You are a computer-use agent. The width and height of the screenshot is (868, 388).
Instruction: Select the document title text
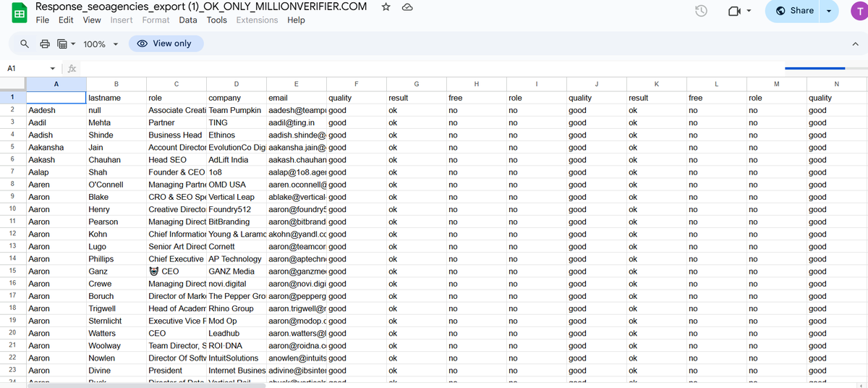coord(201,7)
